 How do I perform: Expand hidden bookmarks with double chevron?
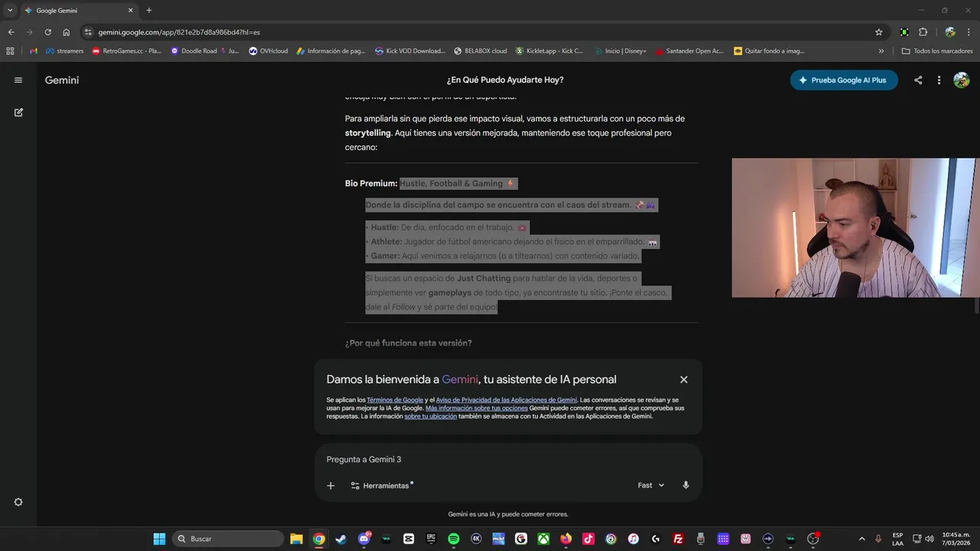tap(881, 51)
